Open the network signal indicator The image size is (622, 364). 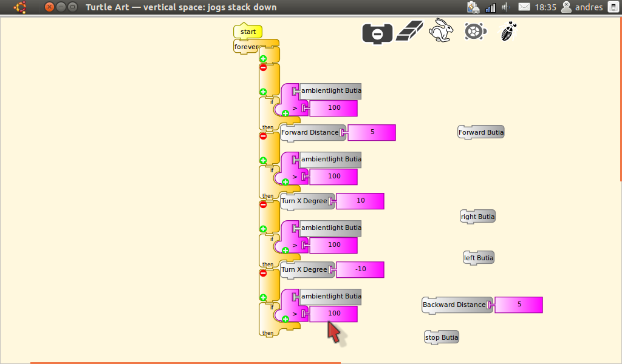491,7
